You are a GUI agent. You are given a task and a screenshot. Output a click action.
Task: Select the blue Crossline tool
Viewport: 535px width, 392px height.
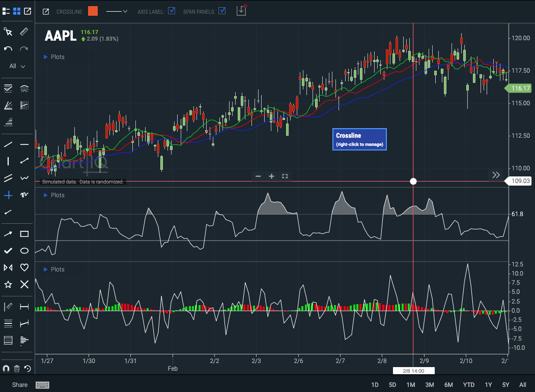click(8, 195)
